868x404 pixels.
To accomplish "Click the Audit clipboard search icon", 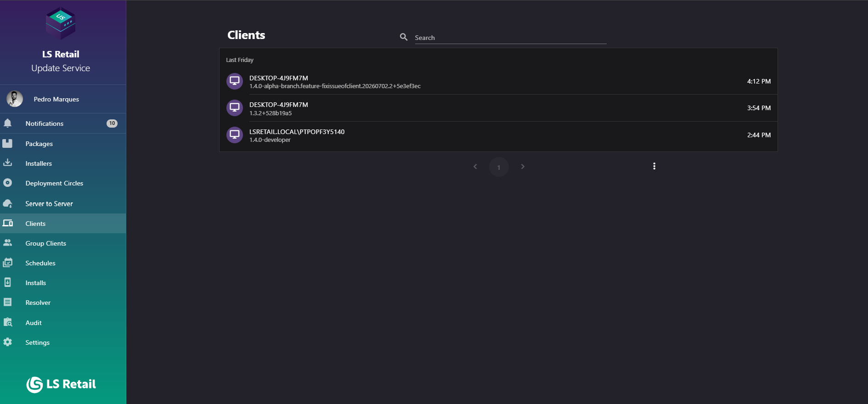I will click(x=8, y=322).
